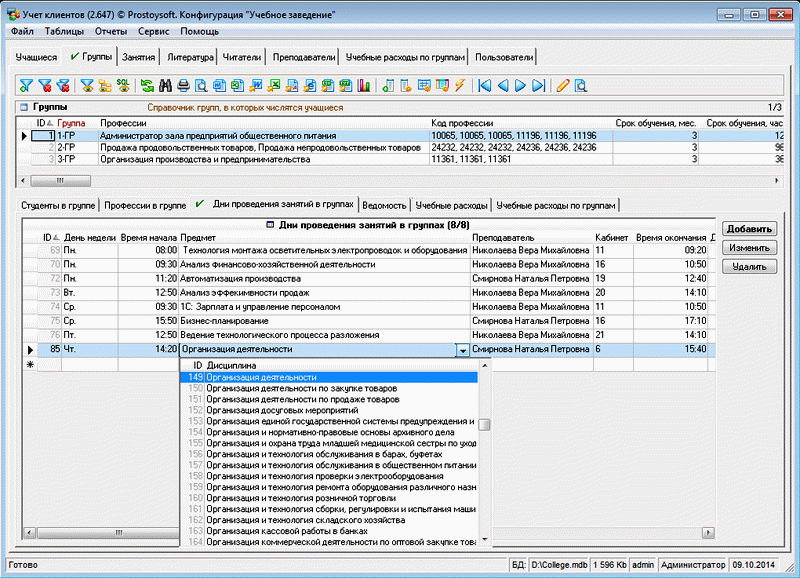This screenshot has height=578, width=800.
Task: Switch to the Преподаватели tab
Action: click(303, 57)
